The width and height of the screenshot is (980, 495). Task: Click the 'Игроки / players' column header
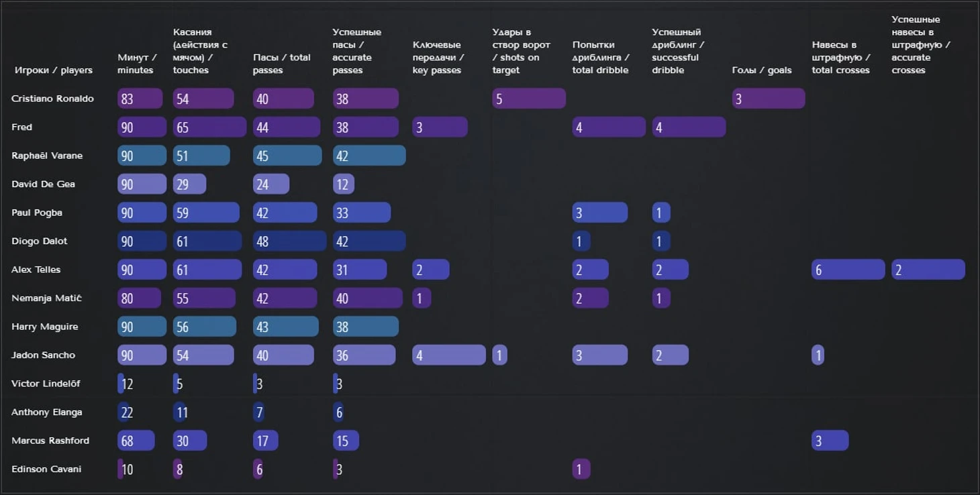point(54,70)
